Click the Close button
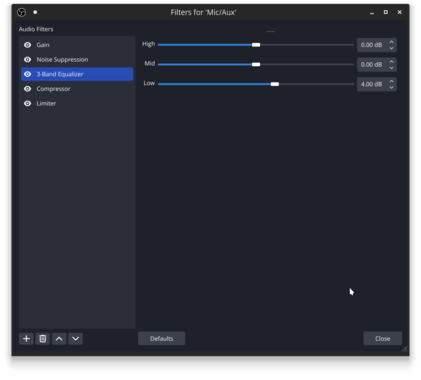This screenshot has width=421, height=380. click(x=383, y=338)
